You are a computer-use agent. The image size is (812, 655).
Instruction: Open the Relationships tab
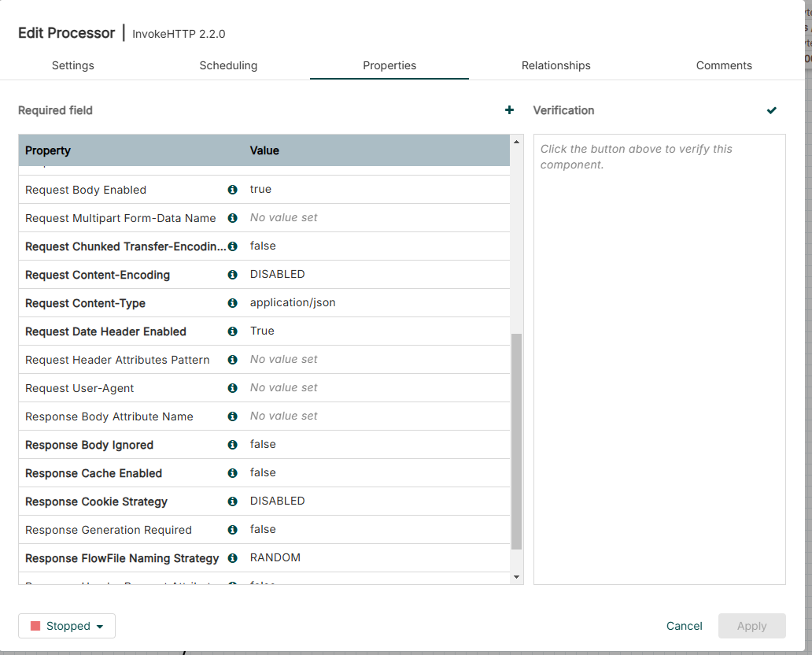[x=555, y=65]
